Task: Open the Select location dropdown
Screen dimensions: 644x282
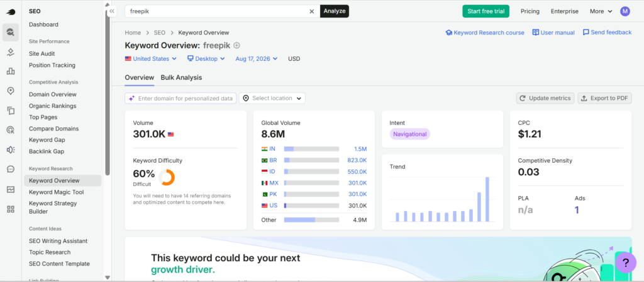Action: (272, 99)
